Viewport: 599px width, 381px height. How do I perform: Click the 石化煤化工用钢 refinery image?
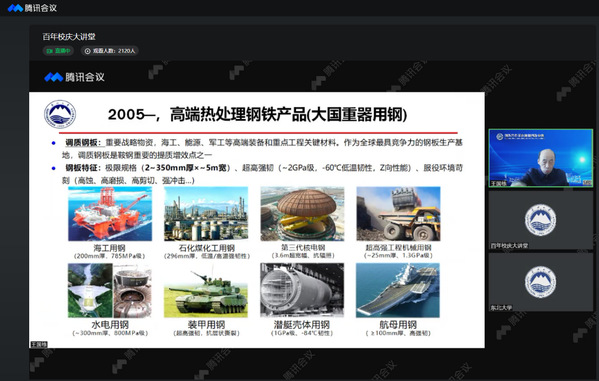pos(206,214)
